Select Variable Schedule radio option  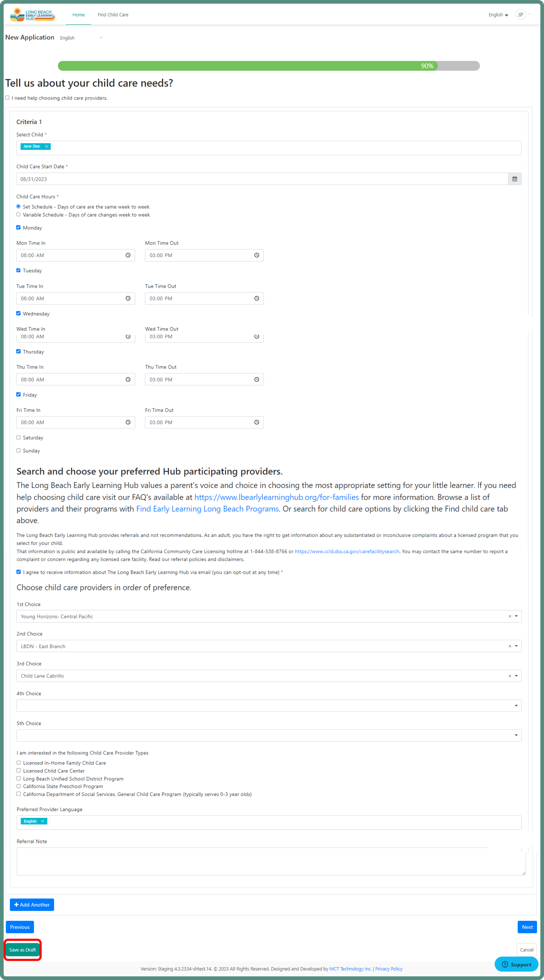18,214
